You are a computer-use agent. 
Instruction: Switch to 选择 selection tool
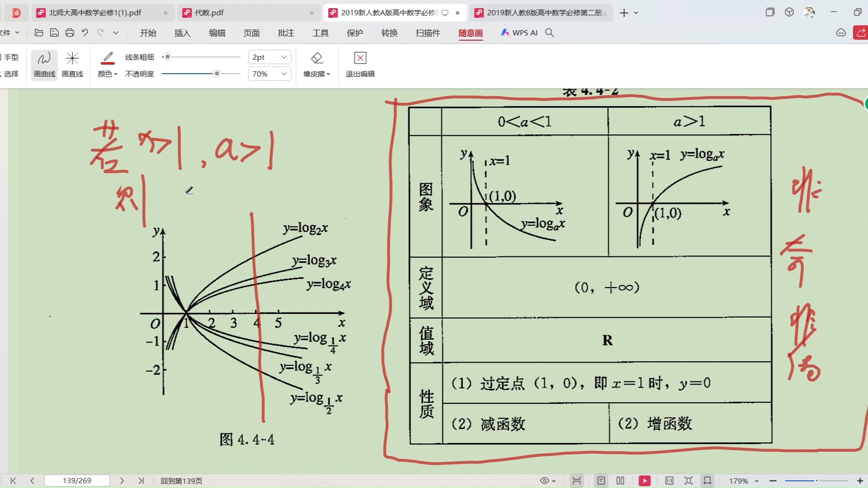(11, 74)
